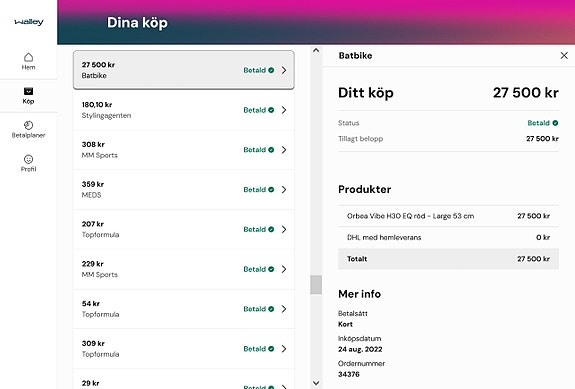575x389 pixels.
Task: Open the 309 kr purchase row
Action: coord(183,349)
